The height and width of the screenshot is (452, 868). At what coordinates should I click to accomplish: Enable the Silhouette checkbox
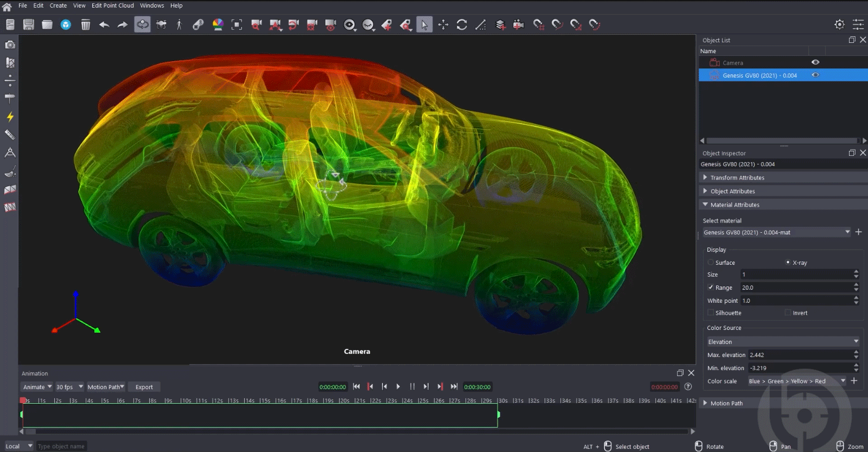[x=711, y=313]
